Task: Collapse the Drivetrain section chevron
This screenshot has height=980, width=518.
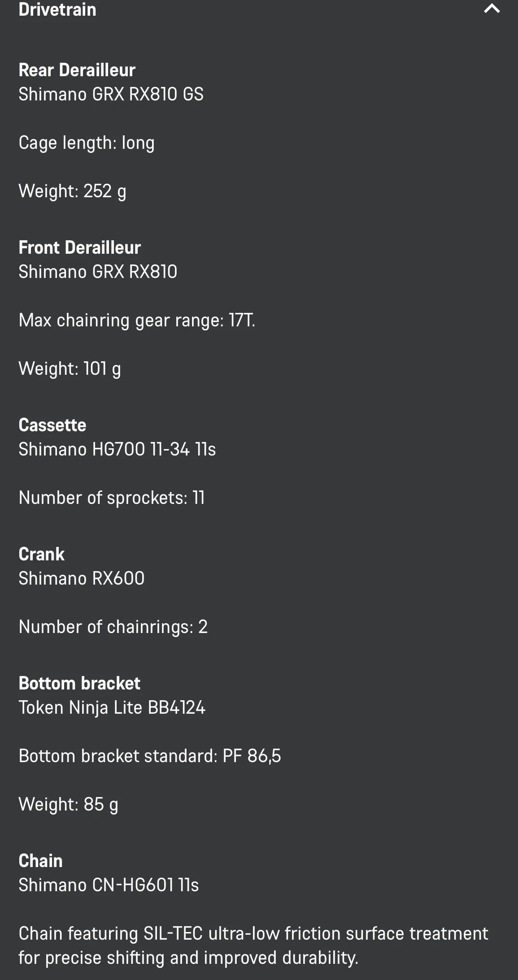Action: 492,9
